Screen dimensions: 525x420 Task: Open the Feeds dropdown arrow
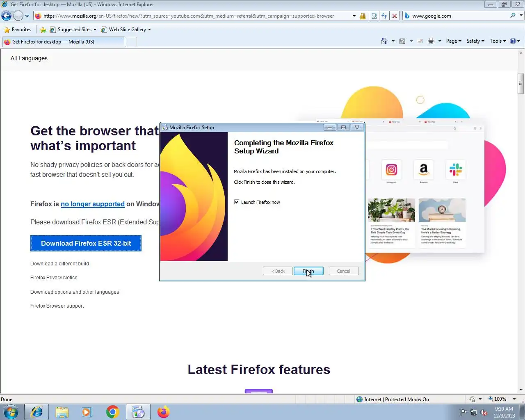[x=411, y=41]
